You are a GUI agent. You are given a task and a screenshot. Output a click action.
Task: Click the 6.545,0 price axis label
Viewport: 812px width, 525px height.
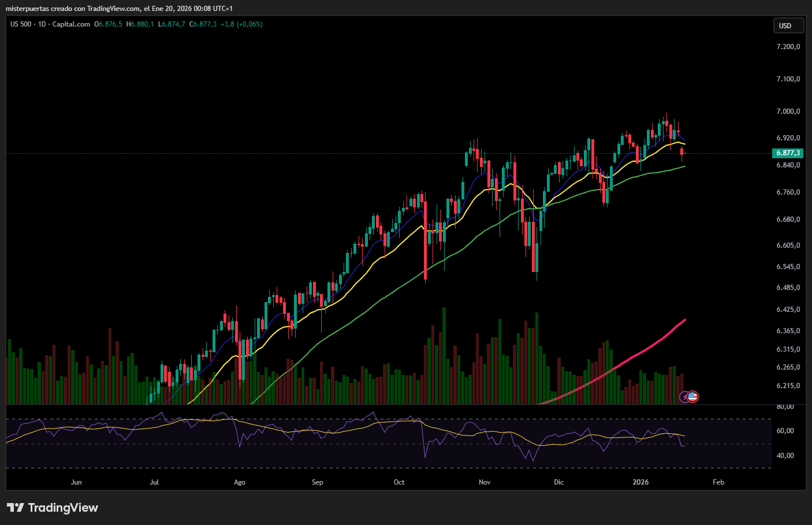(788, 267)
